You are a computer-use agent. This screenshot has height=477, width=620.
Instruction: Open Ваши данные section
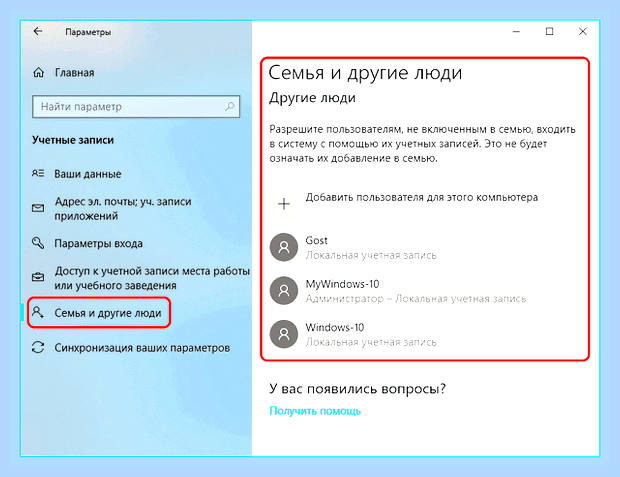tap(88, 174)
